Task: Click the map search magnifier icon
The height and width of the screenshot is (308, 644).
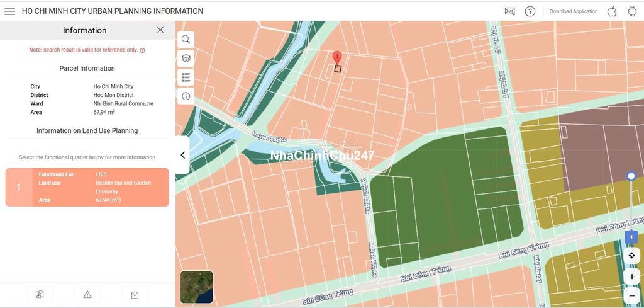Action: 186,39
